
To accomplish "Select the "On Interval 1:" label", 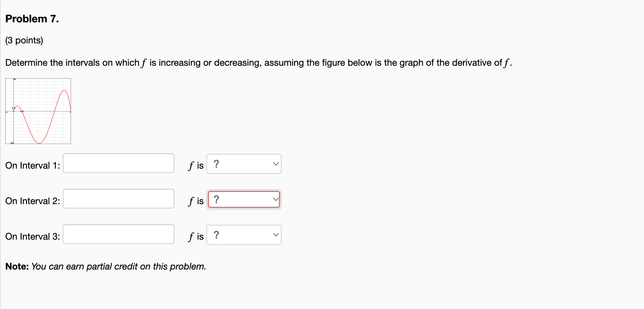I will click(x=32, y=165).
